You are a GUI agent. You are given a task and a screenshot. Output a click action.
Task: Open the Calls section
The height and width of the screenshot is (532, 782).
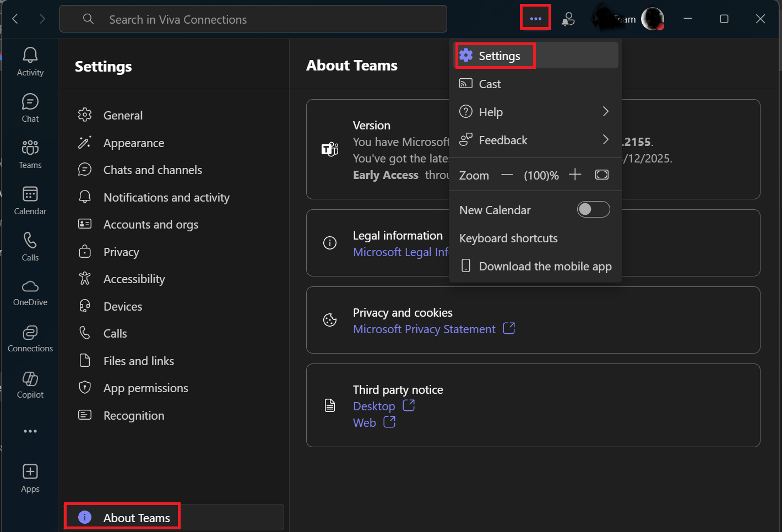(x=30, y=246)
